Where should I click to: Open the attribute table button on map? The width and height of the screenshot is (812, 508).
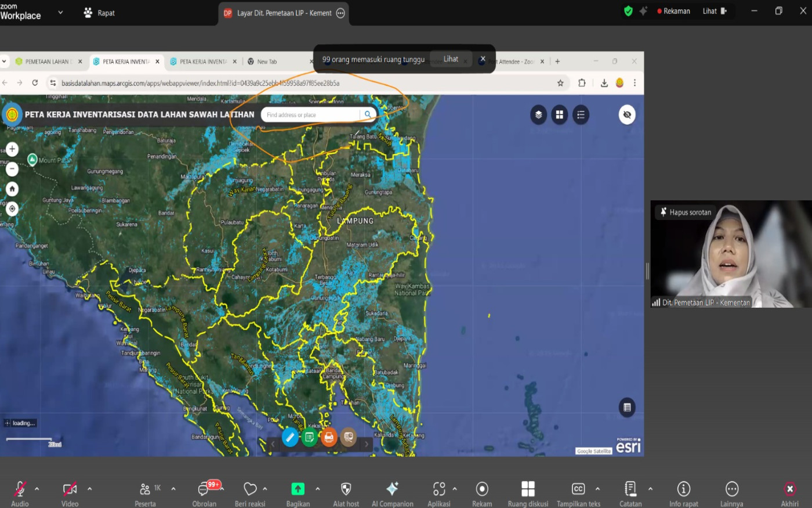tap(627, 408)
